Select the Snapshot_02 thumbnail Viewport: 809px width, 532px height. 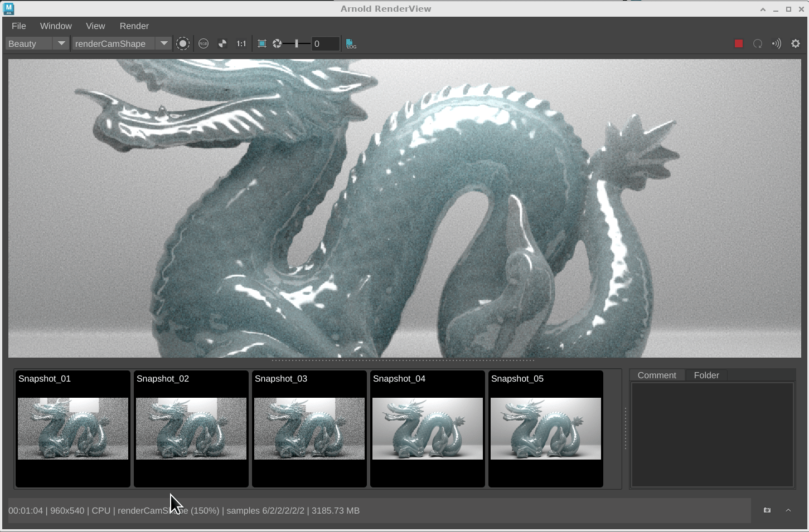191,429
